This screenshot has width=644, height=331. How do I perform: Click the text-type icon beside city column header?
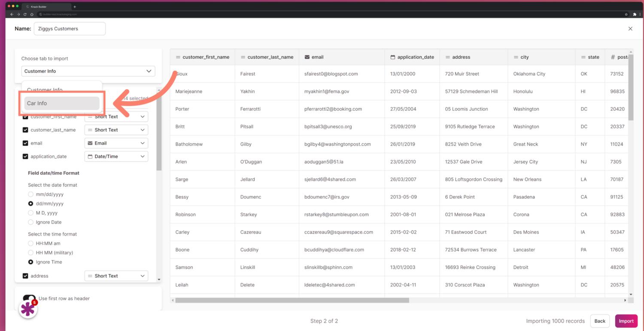tap(516, 57)
